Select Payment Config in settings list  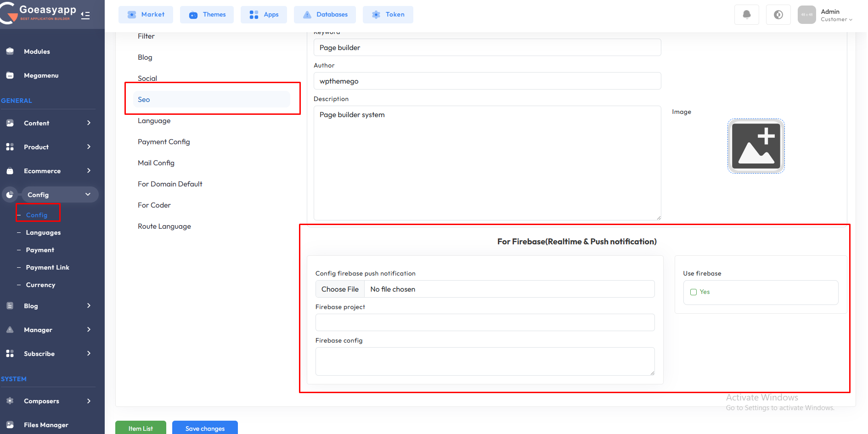point(163,142)
